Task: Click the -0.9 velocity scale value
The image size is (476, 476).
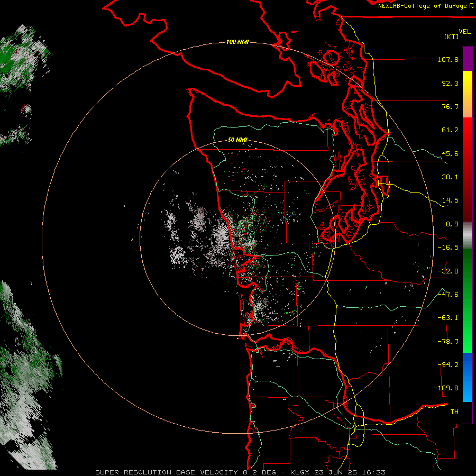Action: [450, 224]
